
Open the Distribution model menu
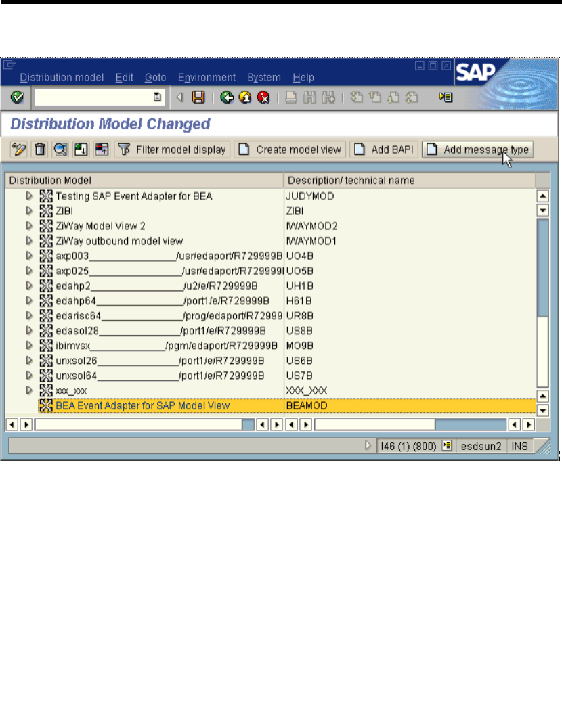[x=62, y=78]
